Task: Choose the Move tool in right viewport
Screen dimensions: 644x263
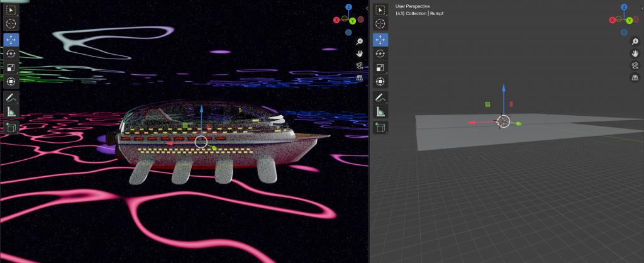Action: pos(380,39)
